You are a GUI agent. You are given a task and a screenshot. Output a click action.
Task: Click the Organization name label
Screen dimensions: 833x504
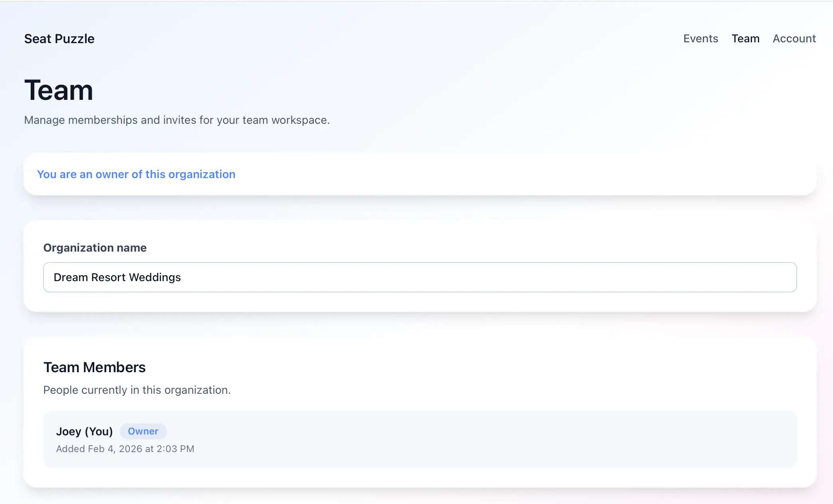95,248
